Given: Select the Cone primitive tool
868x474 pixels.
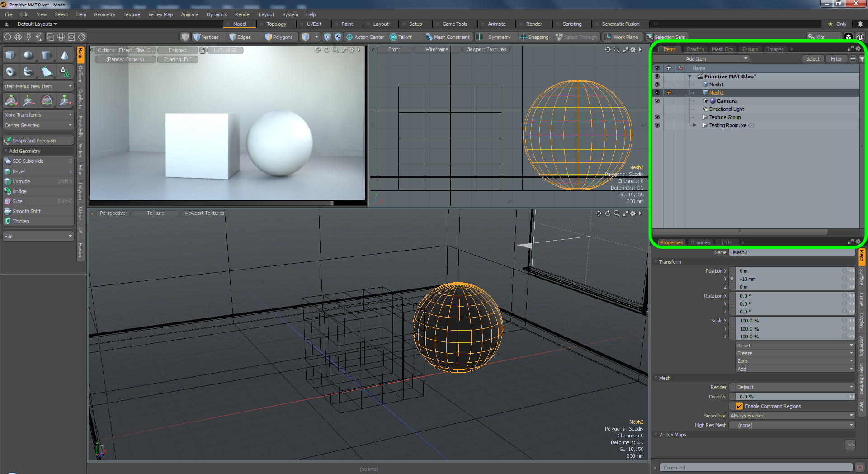Looking at the screenshot, I should 65,55.
